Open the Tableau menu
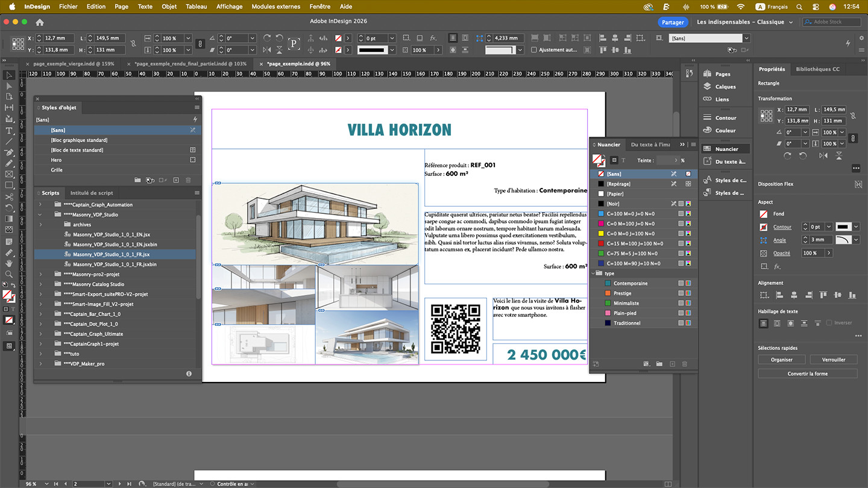The width and height of the screenshot is (868, 488). (196, 7)
